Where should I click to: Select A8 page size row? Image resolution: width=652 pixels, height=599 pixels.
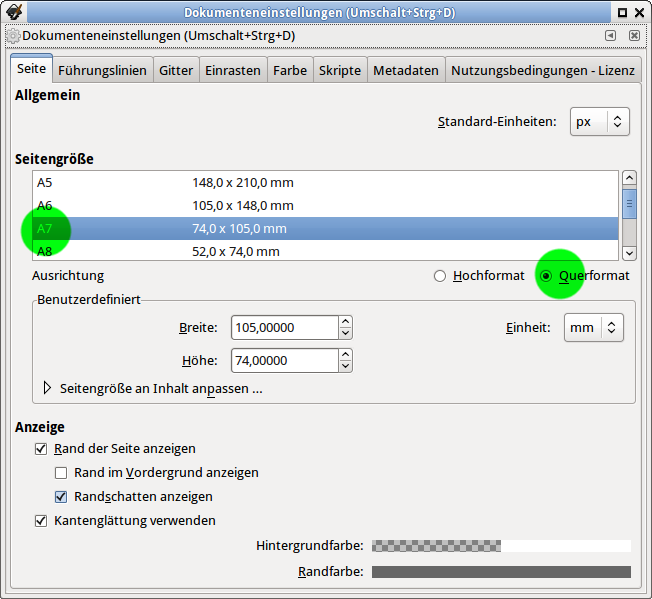(326, 251)
